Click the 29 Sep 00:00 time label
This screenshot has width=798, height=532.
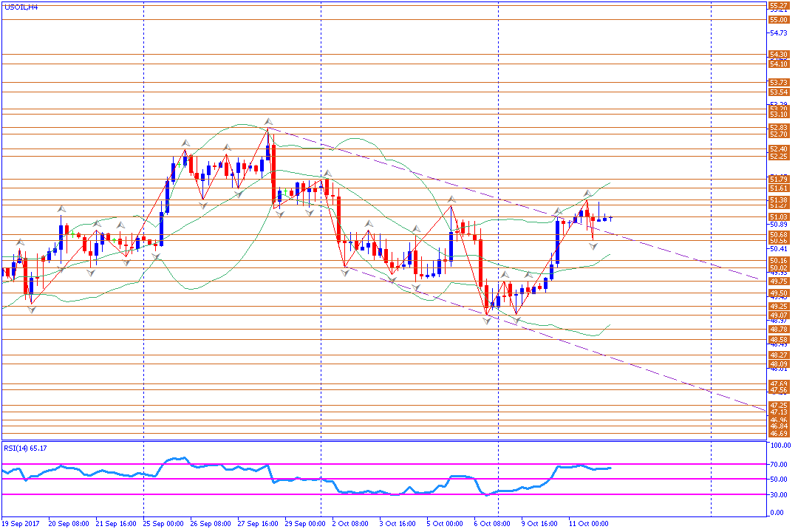click(x=305, y=523)
